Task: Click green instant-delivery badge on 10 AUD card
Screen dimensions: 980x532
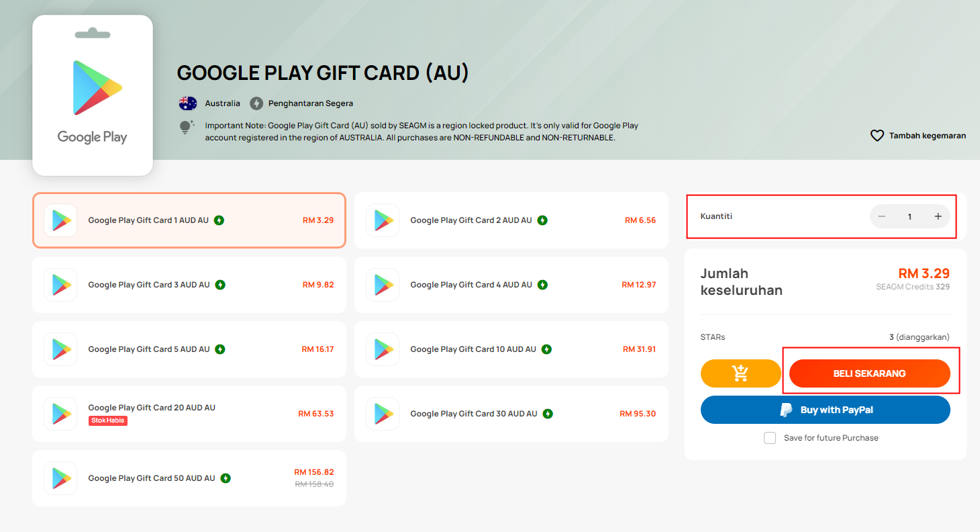Action: click(546, 349)
